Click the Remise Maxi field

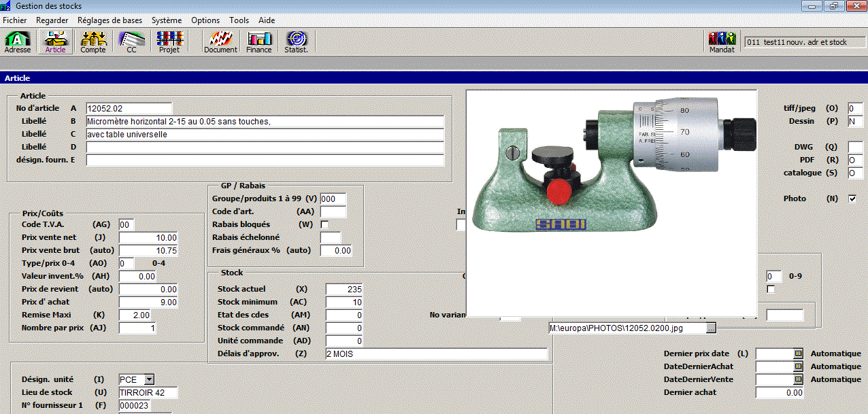point(135,315)
